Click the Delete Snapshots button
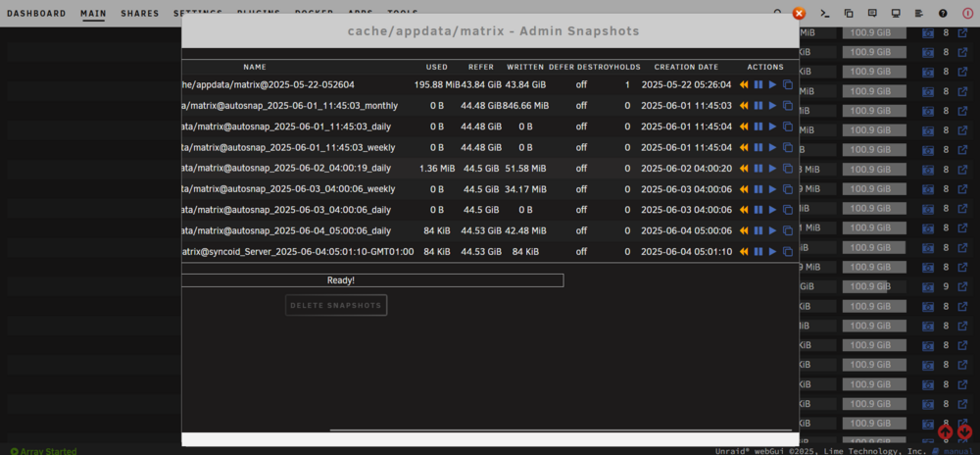 click(x=335, y=306)
